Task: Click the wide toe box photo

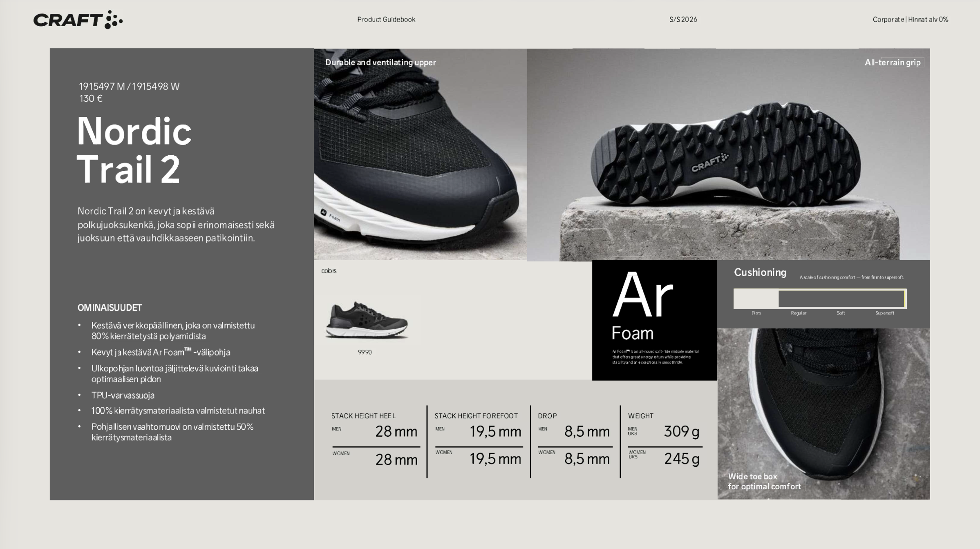Action: pyautogui.click(x=823, y=413)
